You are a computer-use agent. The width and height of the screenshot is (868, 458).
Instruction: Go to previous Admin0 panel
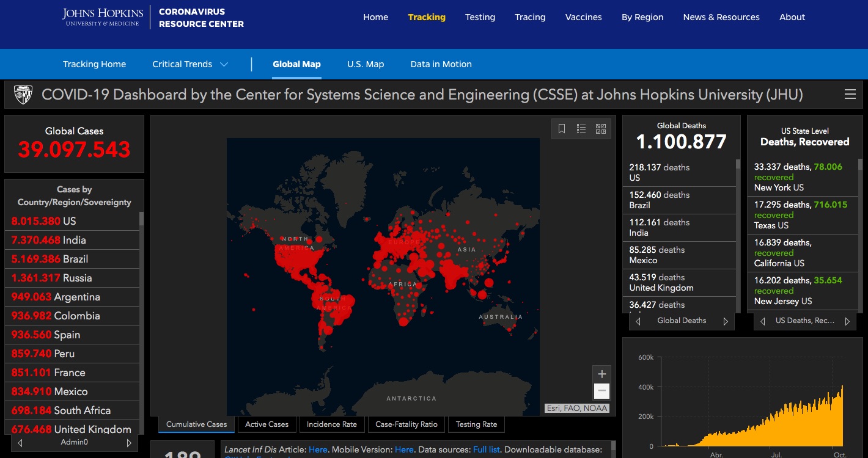tap(21, 443)
